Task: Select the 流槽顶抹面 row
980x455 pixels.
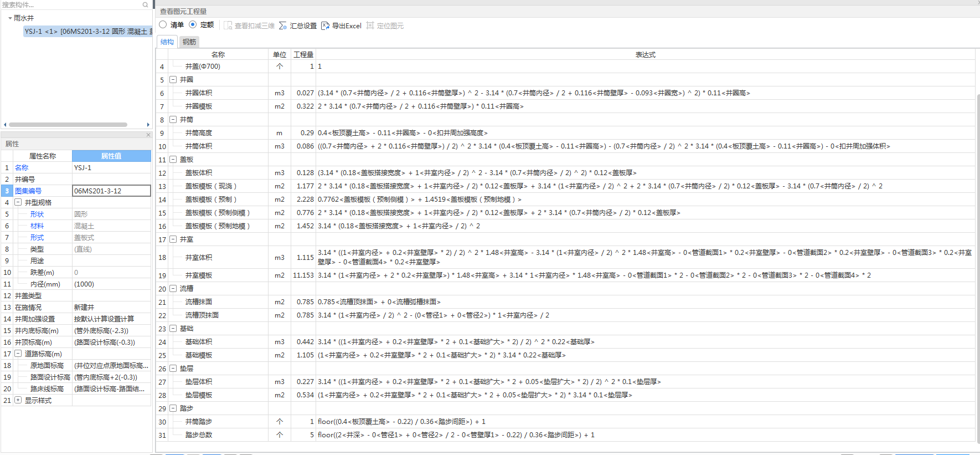Action: coord(565,315)
